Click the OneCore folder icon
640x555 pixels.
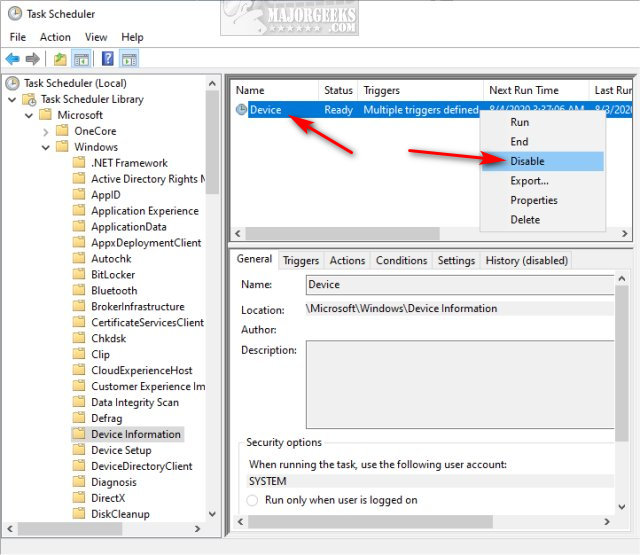coord(62,131)
